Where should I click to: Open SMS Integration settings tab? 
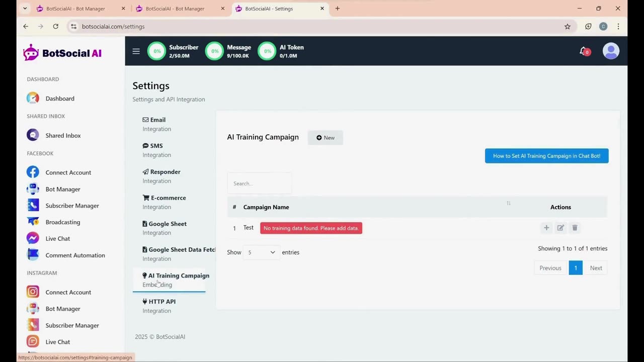pos(169,150)
